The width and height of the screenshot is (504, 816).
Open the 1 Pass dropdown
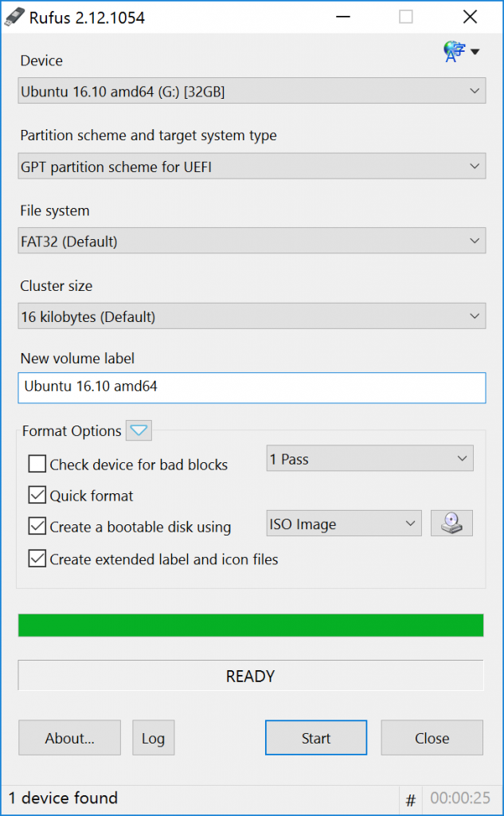[369, 458]
